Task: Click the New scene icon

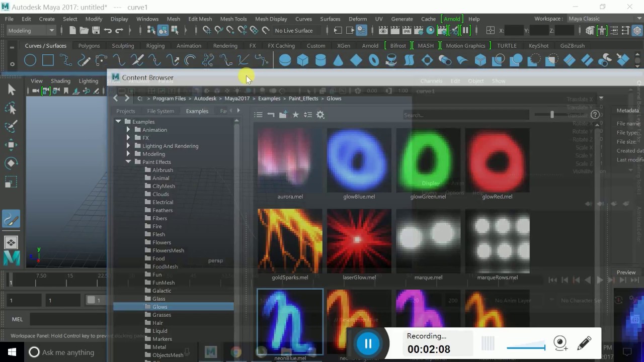Action: pos(73,31)
